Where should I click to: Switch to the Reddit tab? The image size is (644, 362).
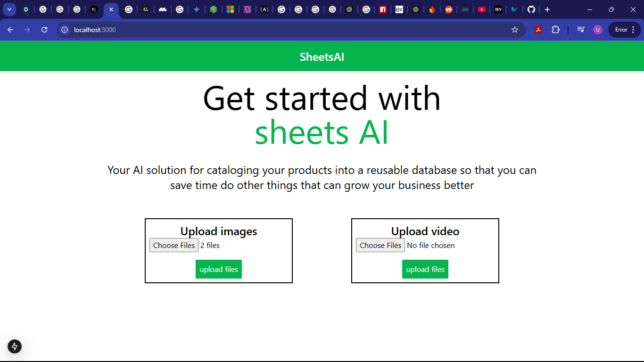(449, 9)
